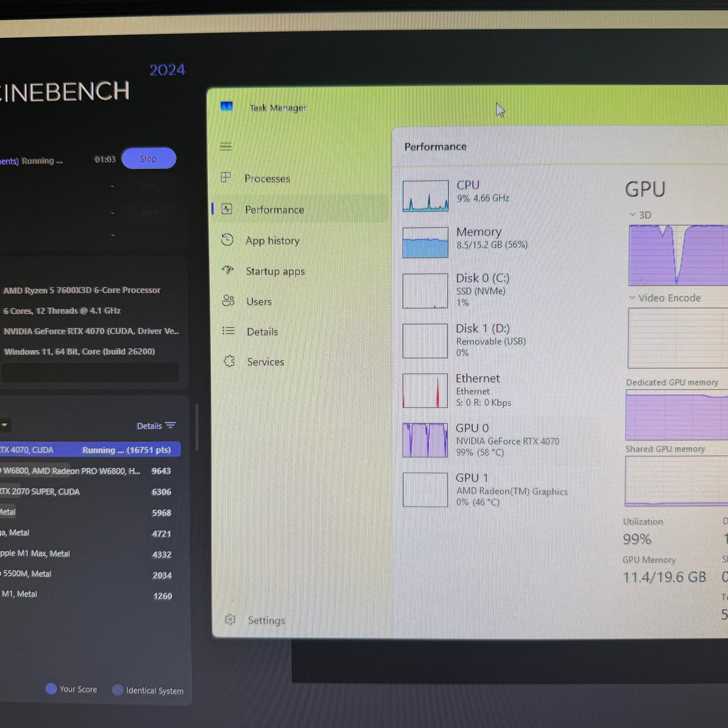Image resolution: width=728 pixels, height=728 pixels.
Task: Click the Details list icon
Action: click(229, 331)
